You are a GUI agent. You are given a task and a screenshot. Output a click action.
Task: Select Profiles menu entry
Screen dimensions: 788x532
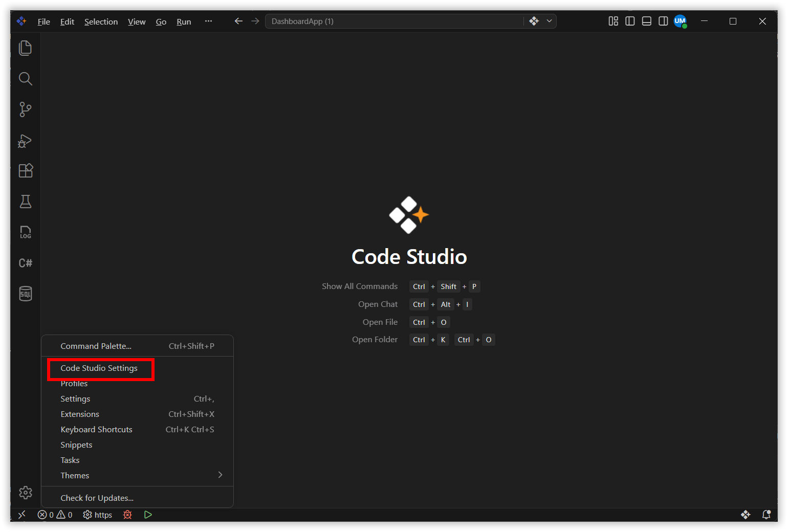[x=137, y=384]
